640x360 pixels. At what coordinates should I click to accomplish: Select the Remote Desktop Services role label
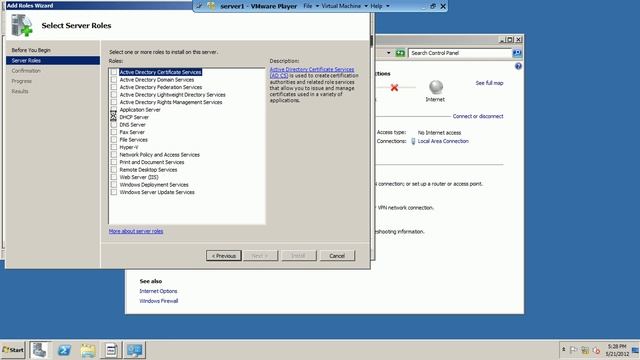[149, 169]
